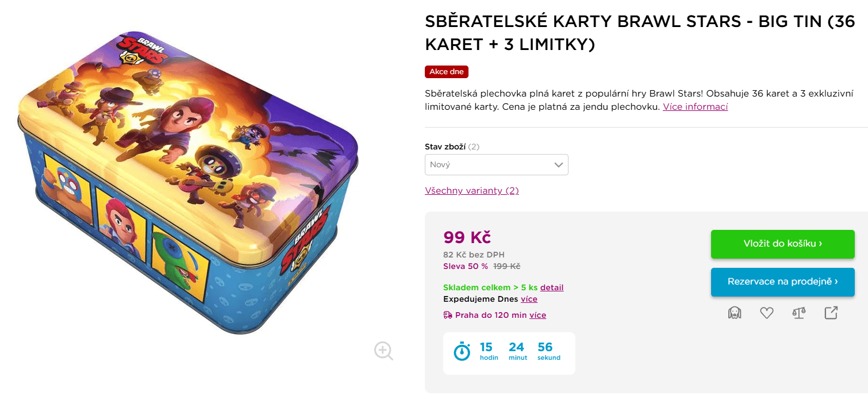Click the Rezervace na prodejně button
Screen dimensions: 868x396
click(782, 282)
